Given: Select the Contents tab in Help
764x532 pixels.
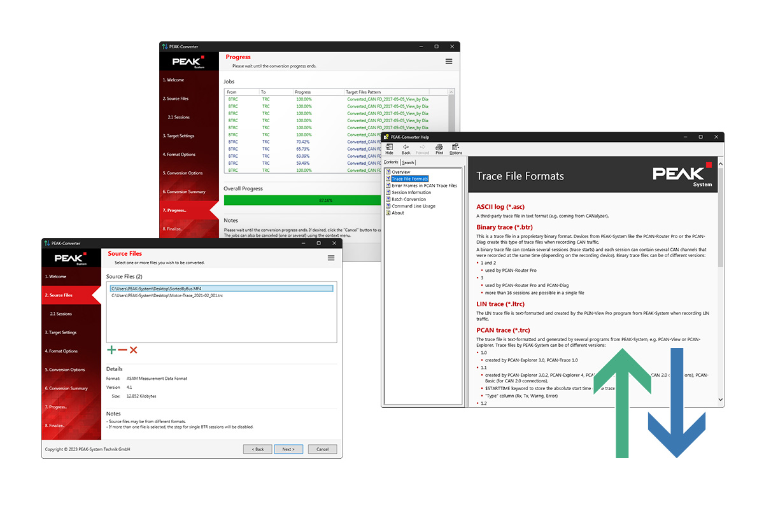Looking at the screenshot, I should tap(391, 162).
